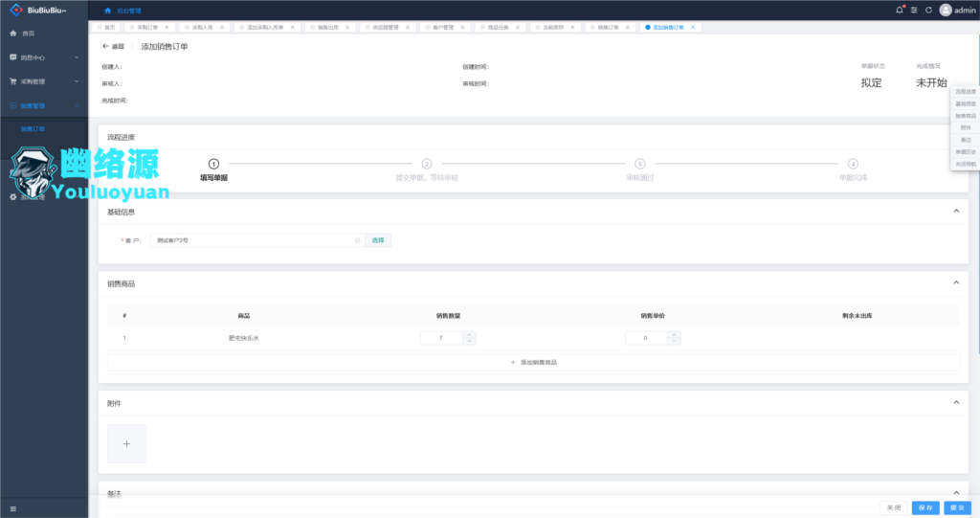Jump to 附件 in the anchor nav
This screenshot has height=518, width=980.
click(966, 127)
